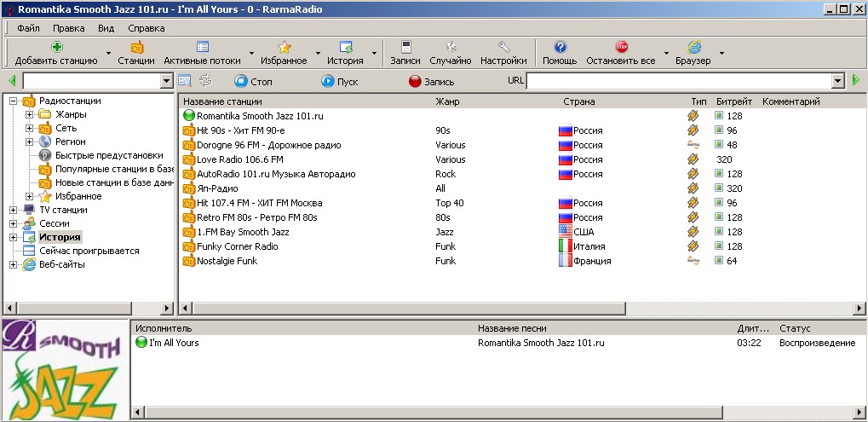Click the green playing icon of Romantika Smooth Jazz
868x422 pixels.
tap(189, 116)
